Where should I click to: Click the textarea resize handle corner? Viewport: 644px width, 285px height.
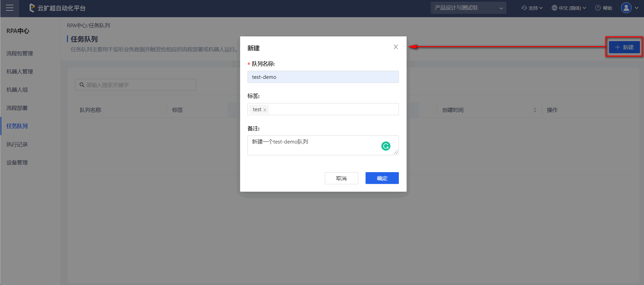click(x=396, y=153)
